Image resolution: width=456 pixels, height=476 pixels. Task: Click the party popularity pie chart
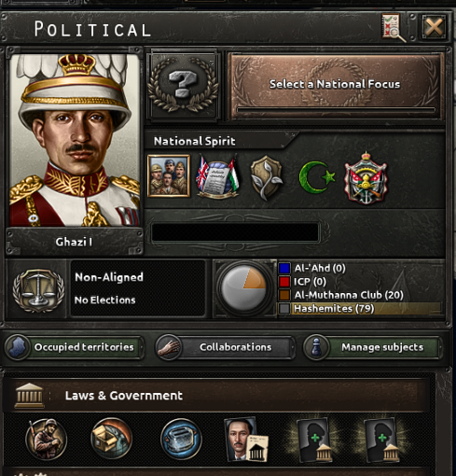[244, 288]
